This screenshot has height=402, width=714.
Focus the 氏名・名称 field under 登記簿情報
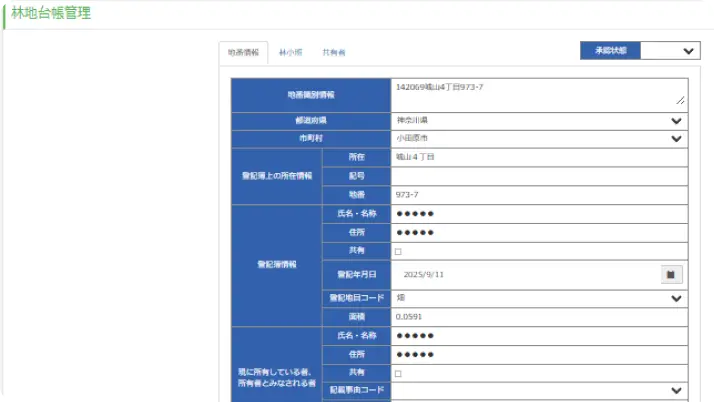click(x=538, y=214)
